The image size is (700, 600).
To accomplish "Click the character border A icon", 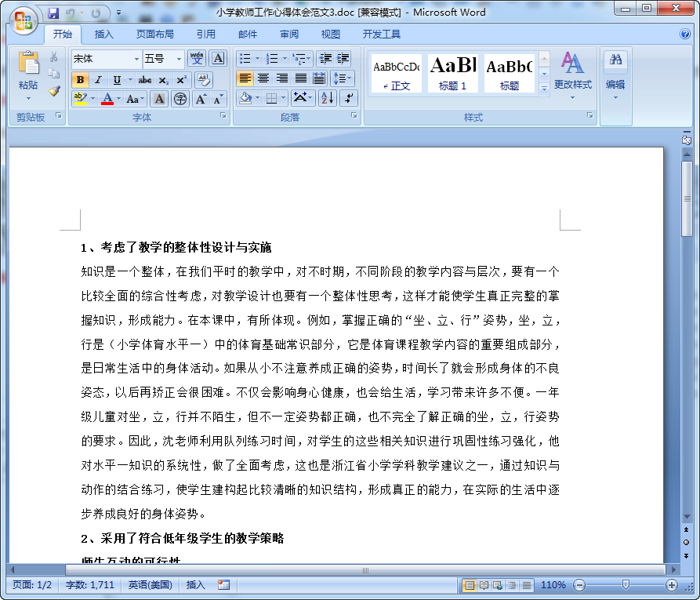I will [218, 59].
